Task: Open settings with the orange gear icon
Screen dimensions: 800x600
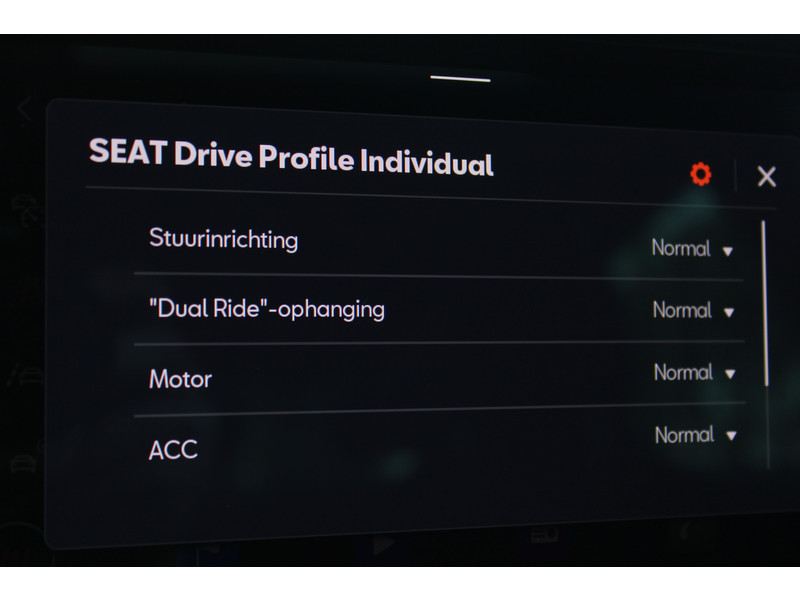Action: tap(701, 174)
